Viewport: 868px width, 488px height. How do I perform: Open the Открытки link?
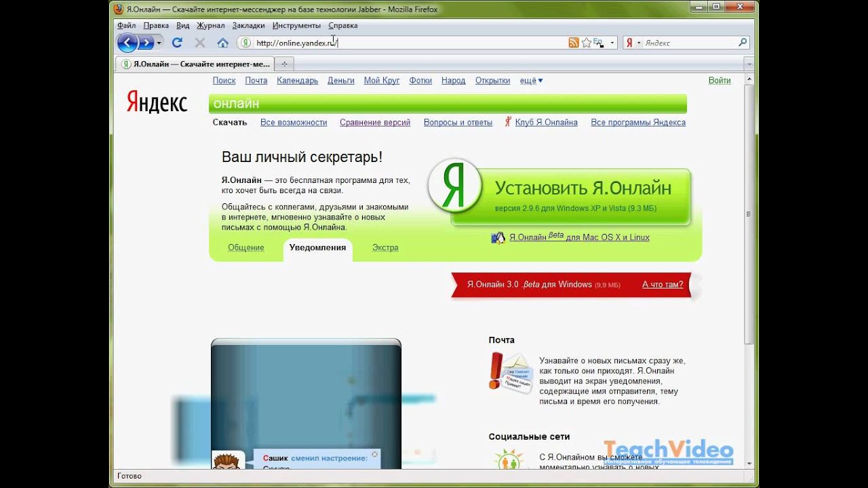[x=492, y=80]
